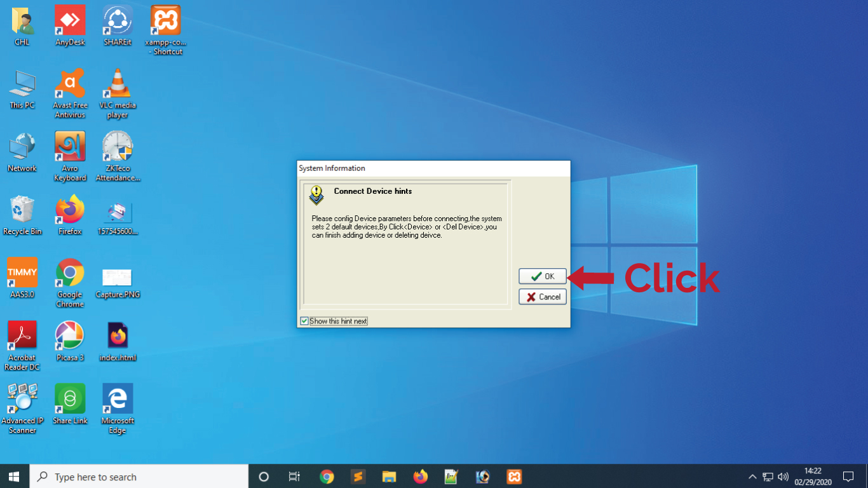Viewport: 868px width, 488px height.
Task: Open the Windows Start menu
Action: tap(14, 477)
